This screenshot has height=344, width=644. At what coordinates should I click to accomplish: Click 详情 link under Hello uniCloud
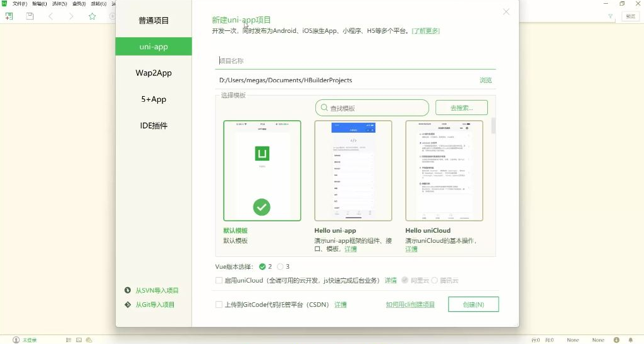pos(411,249)
